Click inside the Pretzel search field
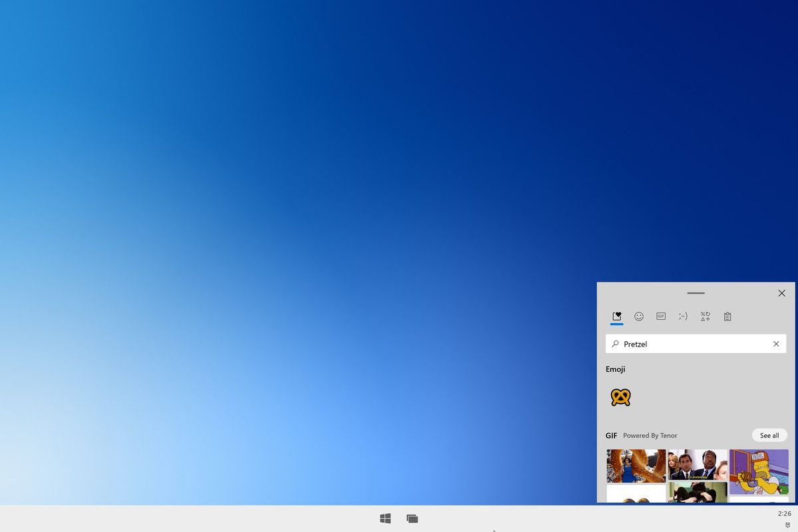The image size is (798, 532). (692, 344)
